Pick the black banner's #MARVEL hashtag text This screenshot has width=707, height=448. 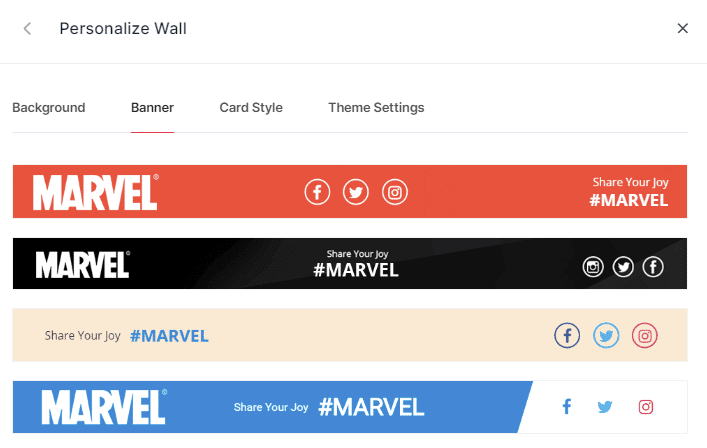coord(356,270)
